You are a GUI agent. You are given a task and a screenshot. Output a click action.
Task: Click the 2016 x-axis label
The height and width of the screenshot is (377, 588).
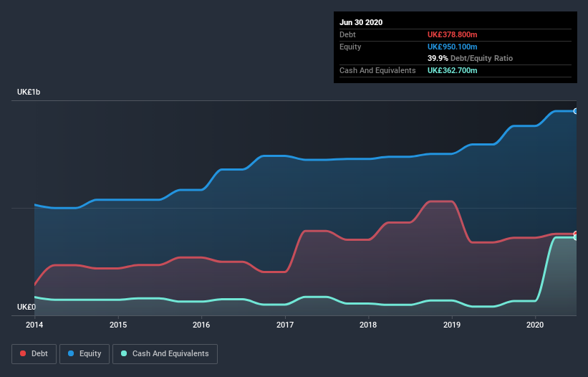[x=201, y=325]
